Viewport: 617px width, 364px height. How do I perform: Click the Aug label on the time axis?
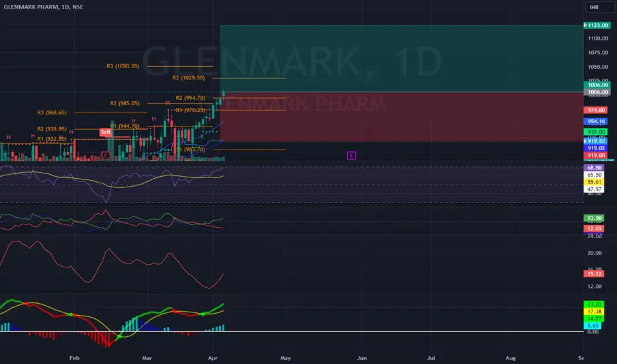(x=511, y=357)
